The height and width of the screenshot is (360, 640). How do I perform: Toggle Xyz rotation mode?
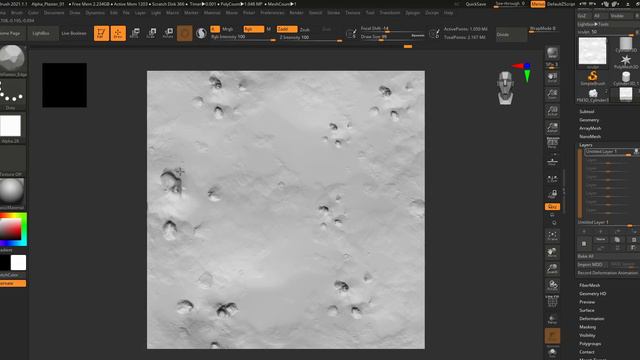[552, 207]
